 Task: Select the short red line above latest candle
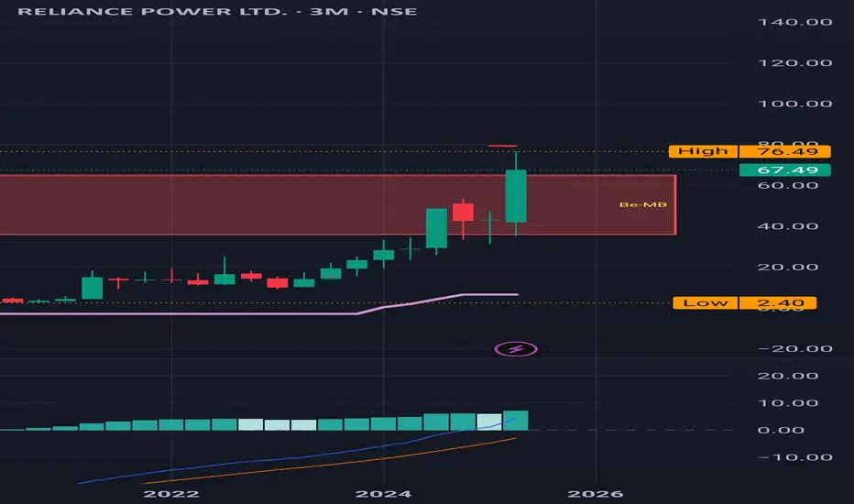click(x=503, y=146)
